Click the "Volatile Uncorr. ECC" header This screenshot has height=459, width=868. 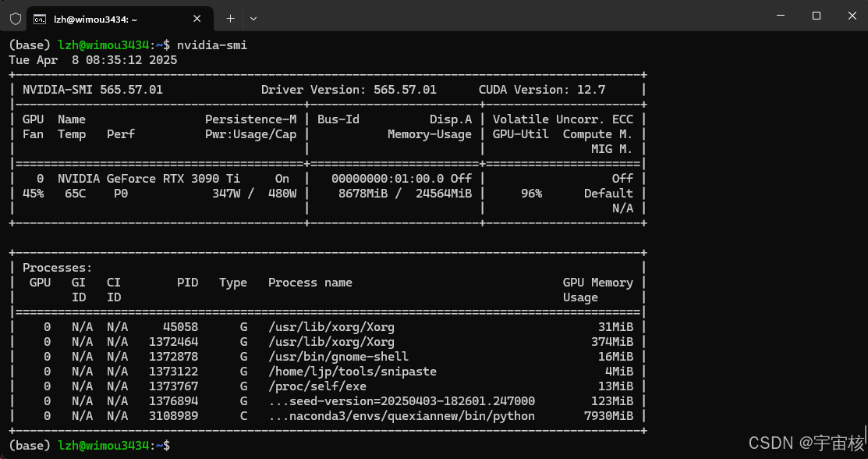point(563,119)
